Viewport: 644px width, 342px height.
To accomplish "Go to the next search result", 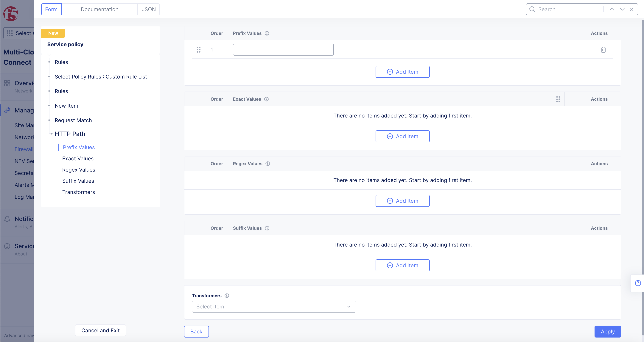I will pos(622,9).
